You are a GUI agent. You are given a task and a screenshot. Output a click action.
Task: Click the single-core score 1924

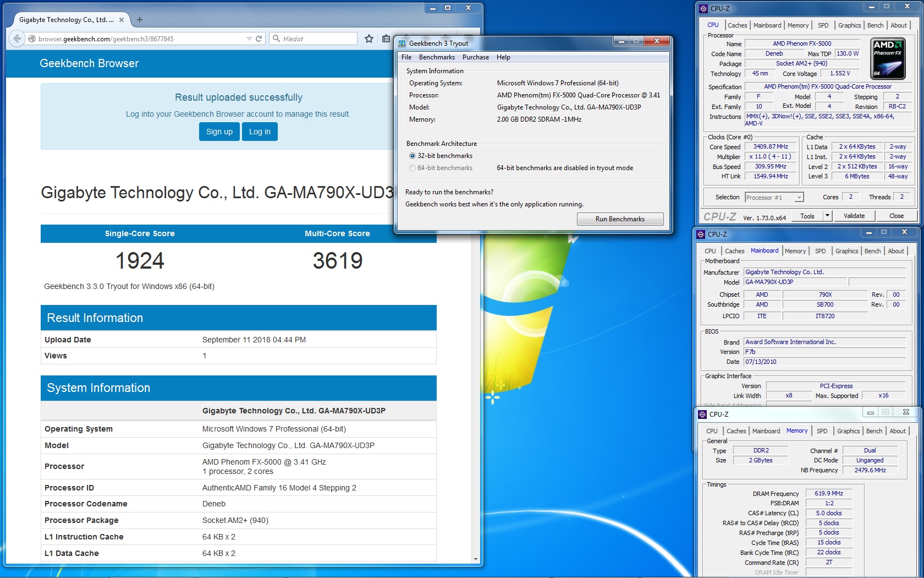140,261
